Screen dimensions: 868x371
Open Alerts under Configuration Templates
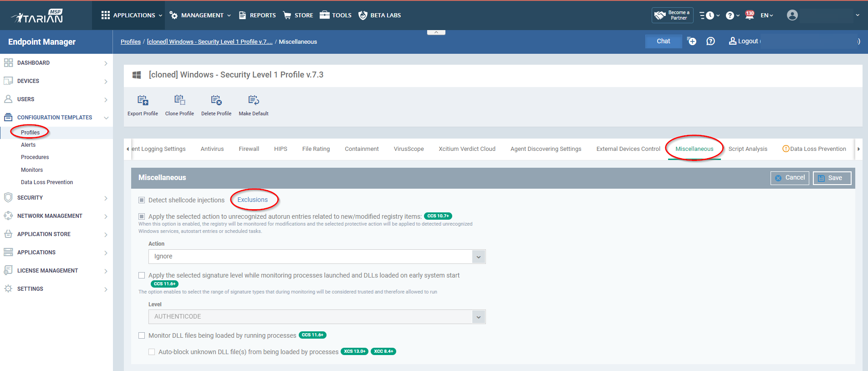coord(28,145)
